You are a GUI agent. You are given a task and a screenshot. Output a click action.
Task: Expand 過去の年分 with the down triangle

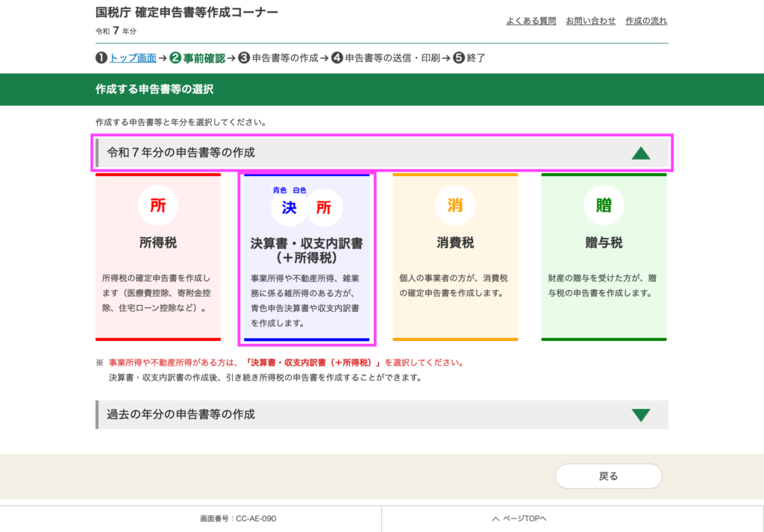640,415
